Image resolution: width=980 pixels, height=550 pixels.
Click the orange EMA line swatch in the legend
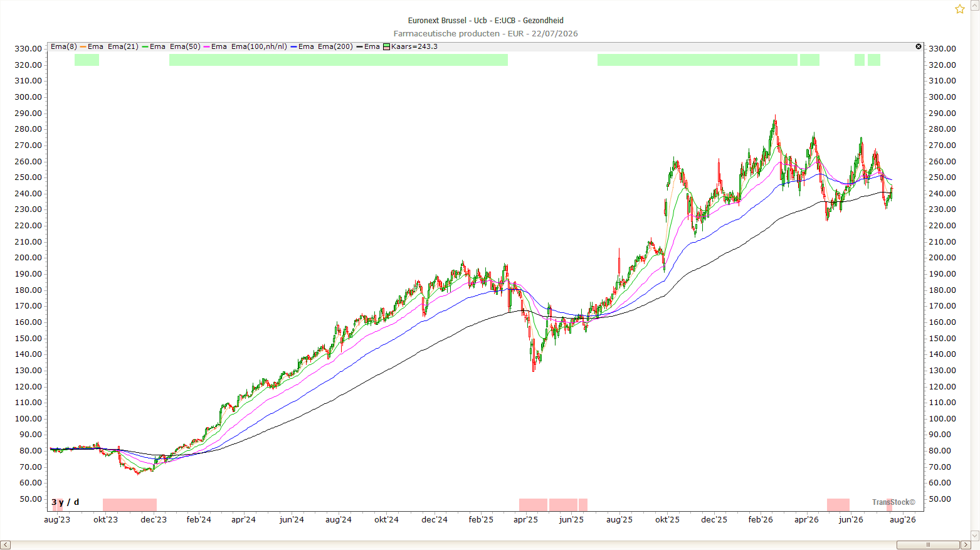(83, 46)
